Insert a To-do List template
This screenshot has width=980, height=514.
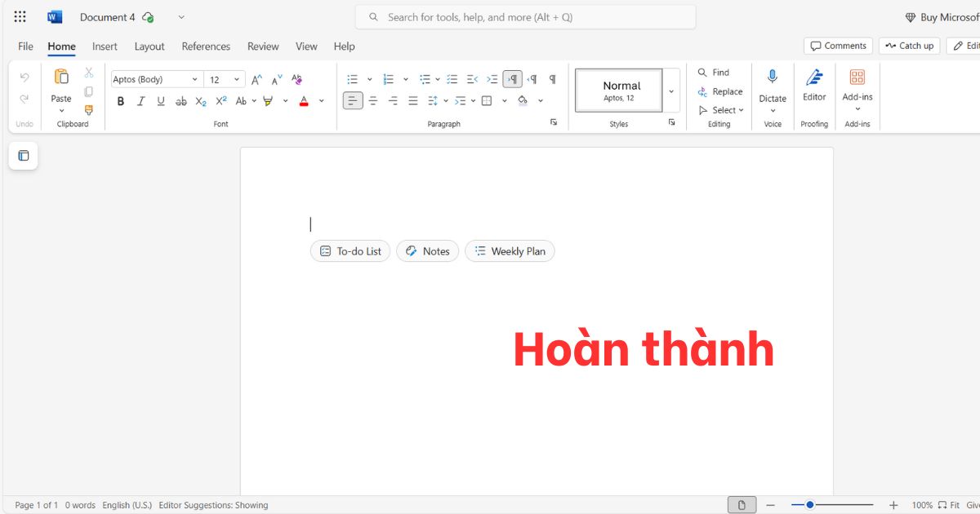tap(350, 250)
